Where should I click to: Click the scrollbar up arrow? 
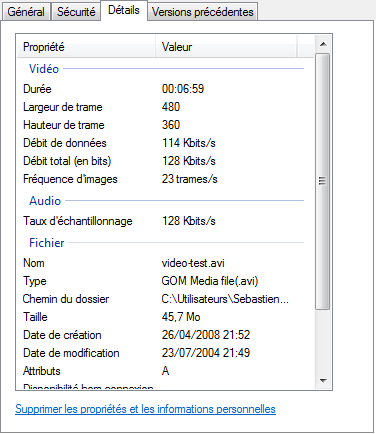(323, 44)
